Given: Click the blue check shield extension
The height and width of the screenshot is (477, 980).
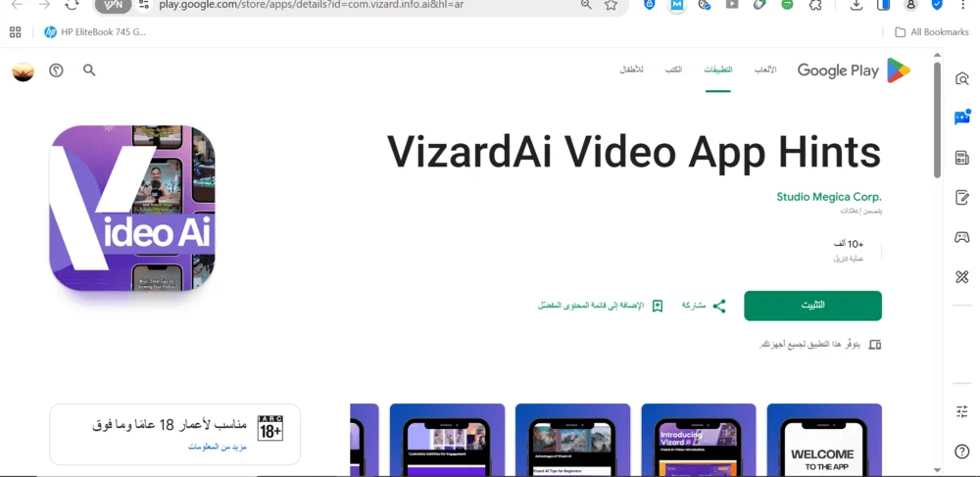Looking at the screenshot, I should 937,5.
